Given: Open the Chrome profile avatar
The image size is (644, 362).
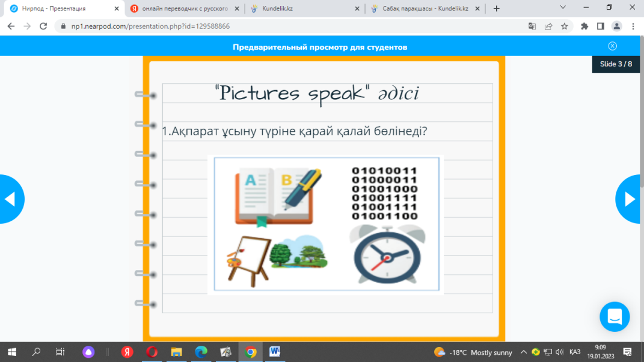Looking at the screenshot, I should [x=616, y=26].
